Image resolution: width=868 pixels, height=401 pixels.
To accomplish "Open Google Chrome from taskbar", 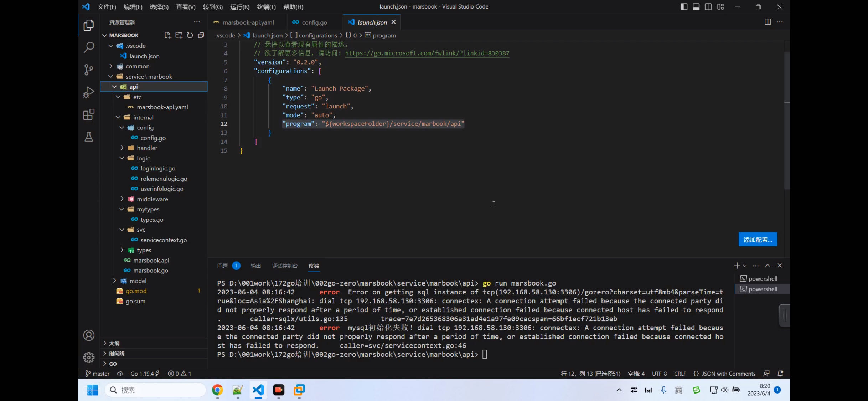I will click(217, 390).
